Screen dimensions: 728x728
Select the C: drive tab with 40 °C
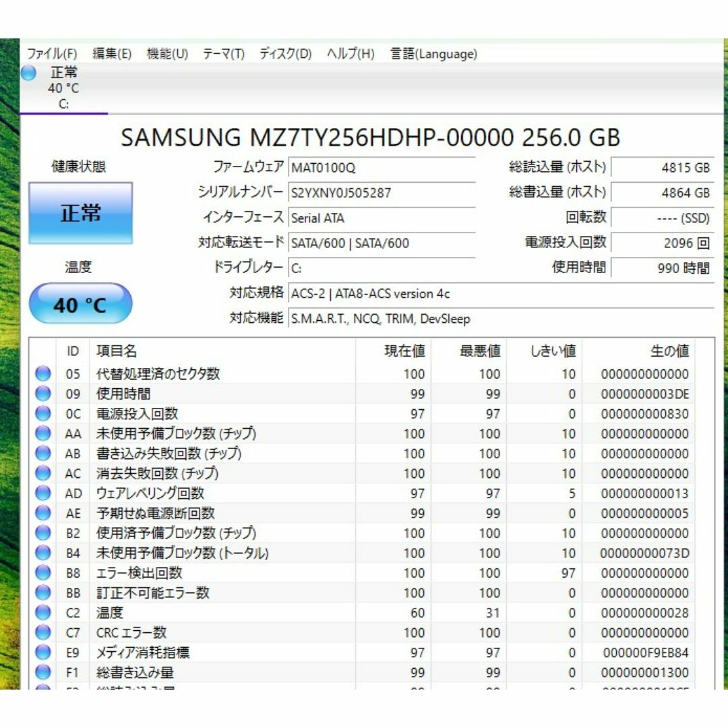[x=63, y=88]
